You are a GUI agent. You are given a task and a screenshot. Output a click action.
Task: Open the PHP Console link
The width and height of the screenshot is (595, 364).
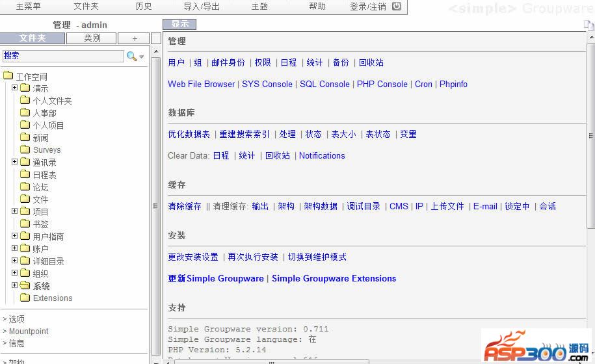(x=382, y=84)
